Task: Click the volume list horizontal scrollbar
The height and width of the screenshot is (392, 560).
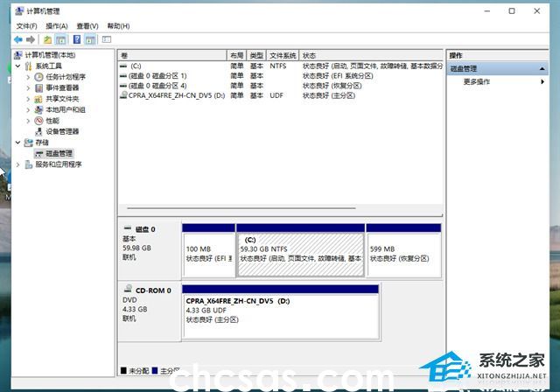Action: (241, 207)
